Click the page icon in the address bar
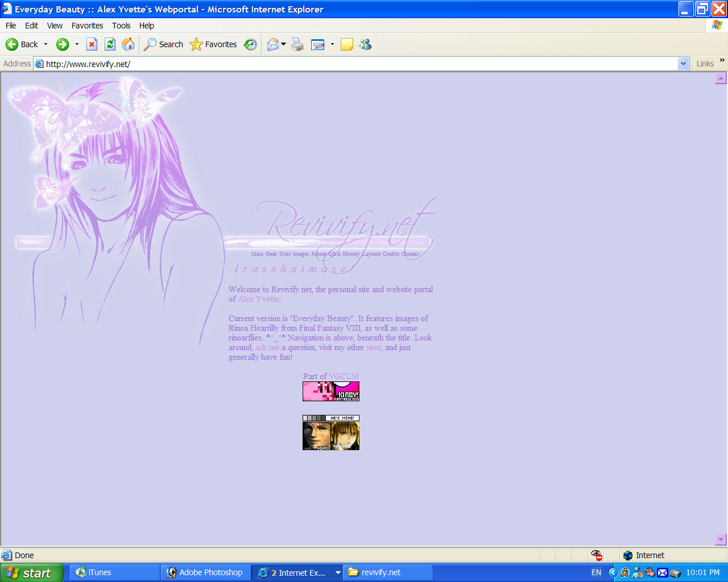The width and height of the screenshot is (728, 582). [x=39, y=64]
